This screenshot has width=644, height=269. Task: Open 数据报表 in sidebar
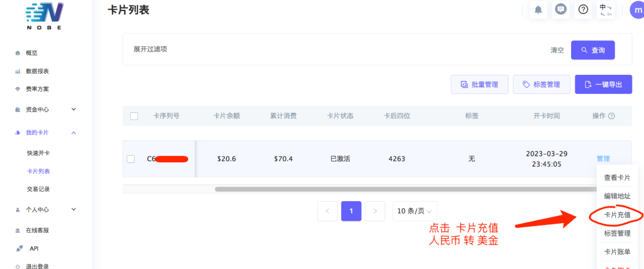(37, 71)
